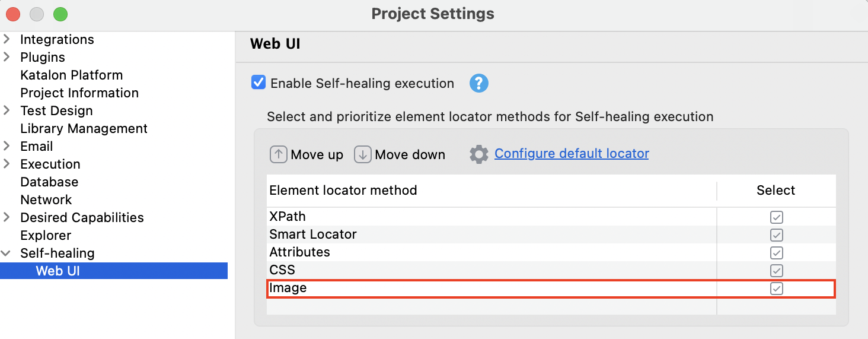Uncheck the XPath locator checkbox
The height and width of the screenshot is (339, 868).
(776, 217)
